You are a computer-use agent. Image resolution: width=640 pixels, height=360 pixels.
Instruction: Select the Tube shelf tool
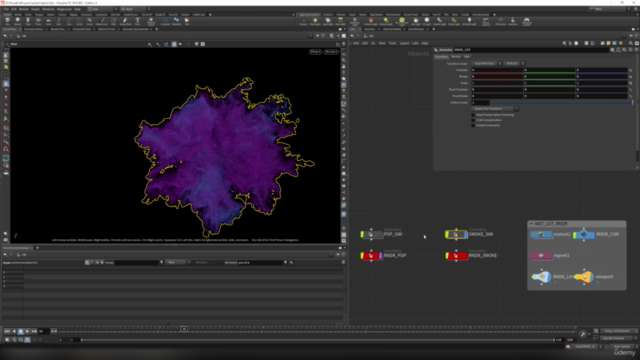tap(28, 21)
